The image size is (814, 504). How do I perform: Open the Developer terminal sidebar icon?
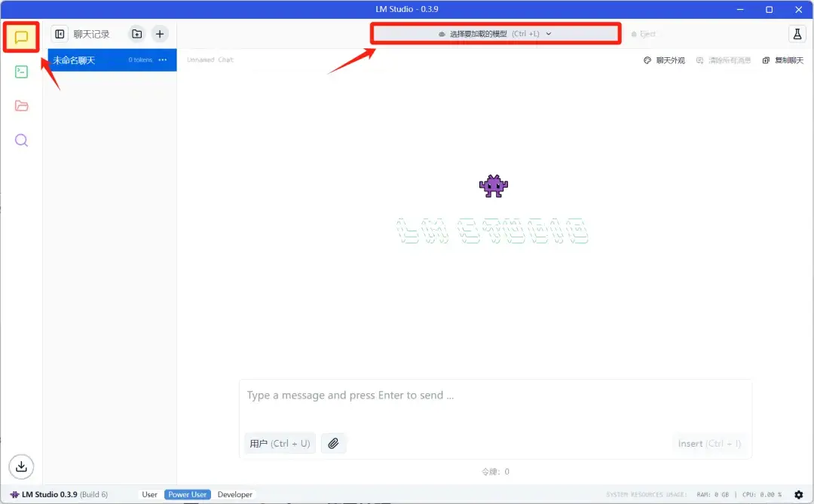point(21,72)
